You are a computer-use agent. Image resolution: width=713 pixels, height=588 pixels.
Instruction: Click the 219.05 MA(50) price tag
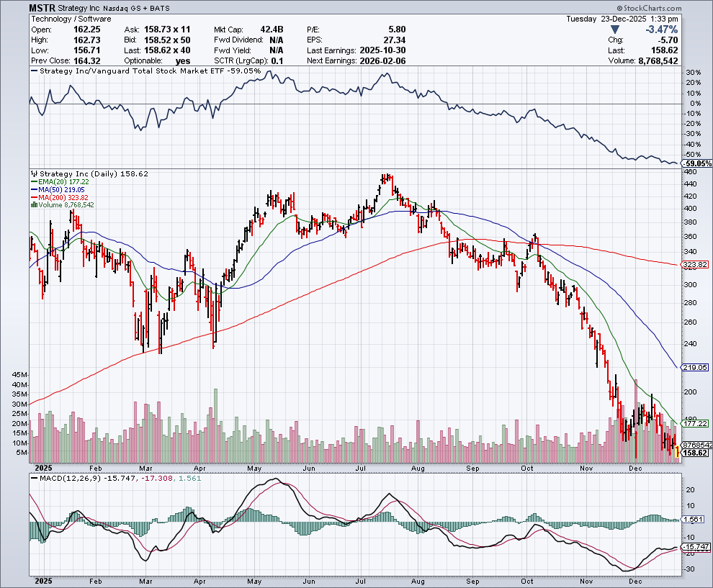696,367
